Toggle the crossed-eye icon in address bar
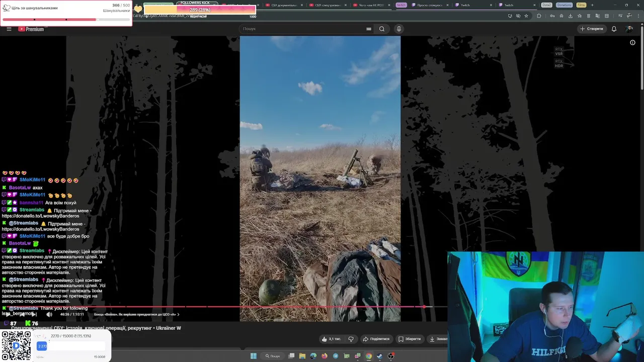The image size is (644, 362). click(x=518, y=16)
